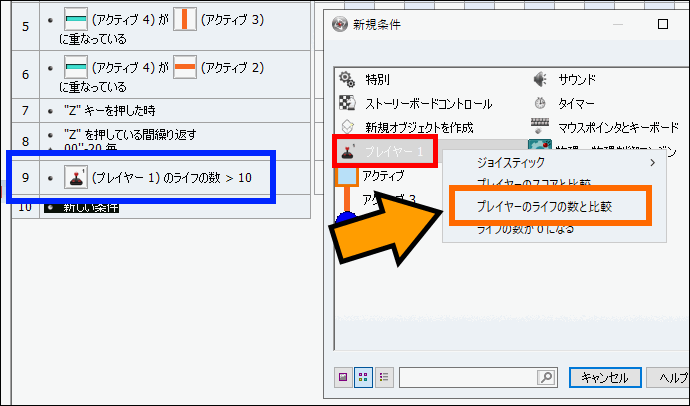
Task: Switch to small icons grid view button
Action: point(363,377)
